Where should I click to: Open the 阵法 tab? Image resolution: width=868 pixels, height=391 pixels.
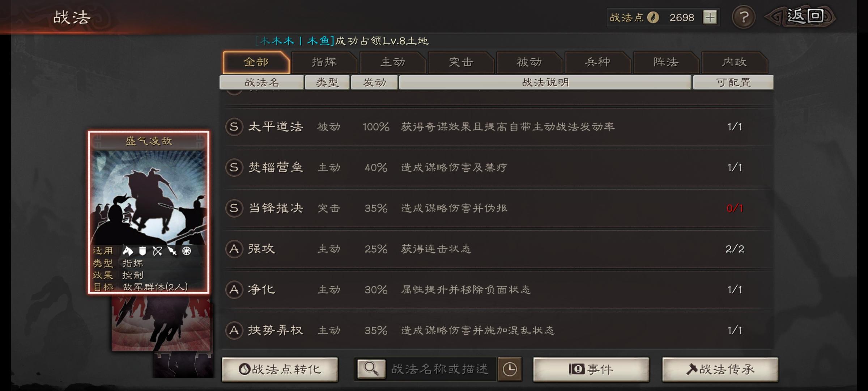click(666, 62)
